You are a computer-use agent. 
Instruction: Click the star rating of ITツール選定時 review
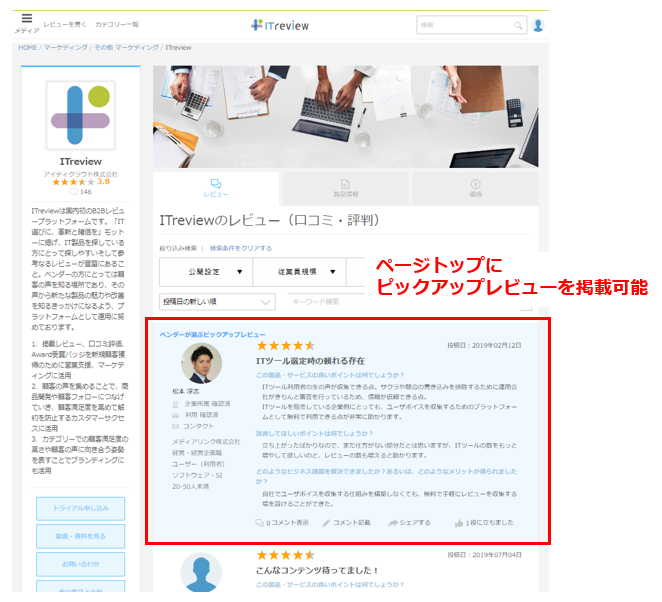(x=286, y=346)
